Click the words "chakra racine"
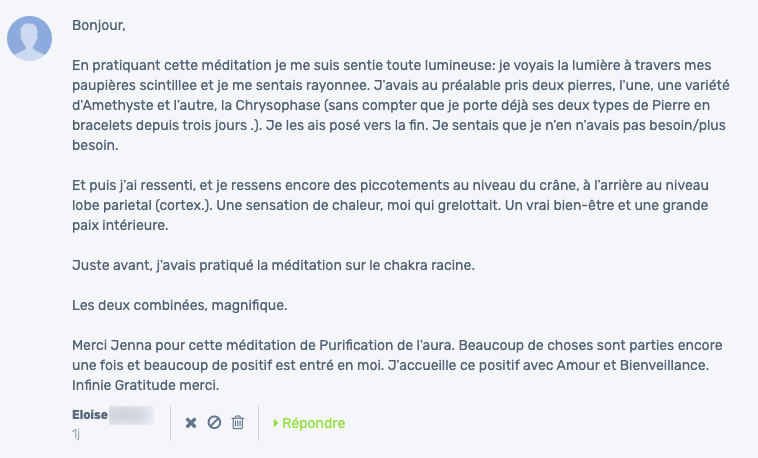The image size is (758, 458). pyautogui.click(x=429, y=266)
